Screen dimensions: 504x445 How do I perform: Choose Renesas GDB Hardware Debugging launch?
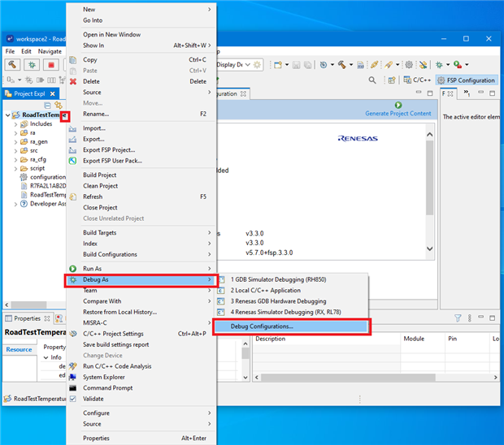pyautogui.click(x=278, y=300)
